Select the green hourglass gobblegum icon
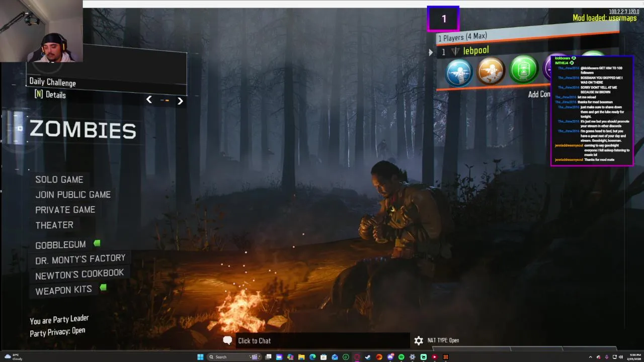644x362 pixels. (x=524, y=69)
